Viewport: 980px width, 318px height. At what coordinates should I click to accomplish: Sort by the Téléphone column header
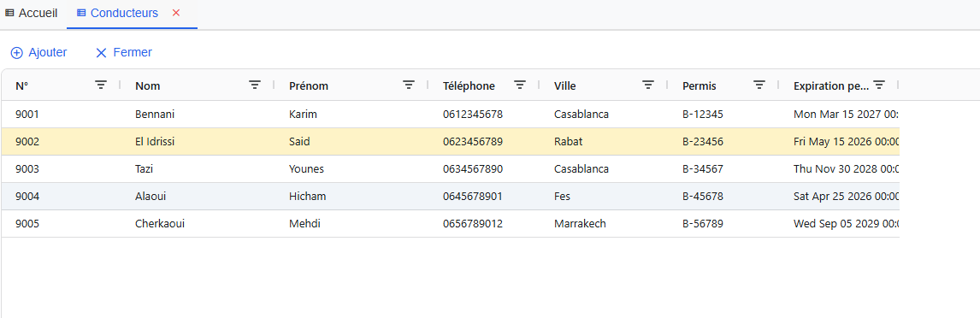point(469,86)
